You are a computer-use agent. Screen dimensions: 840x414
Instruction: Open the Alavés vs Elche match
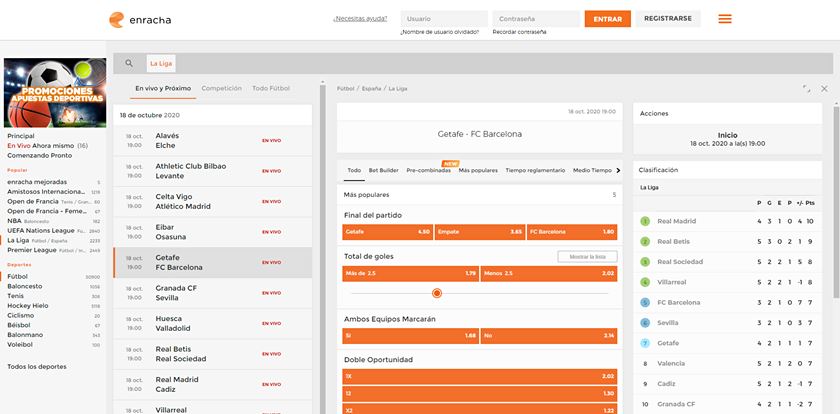[x=213, y=141]
